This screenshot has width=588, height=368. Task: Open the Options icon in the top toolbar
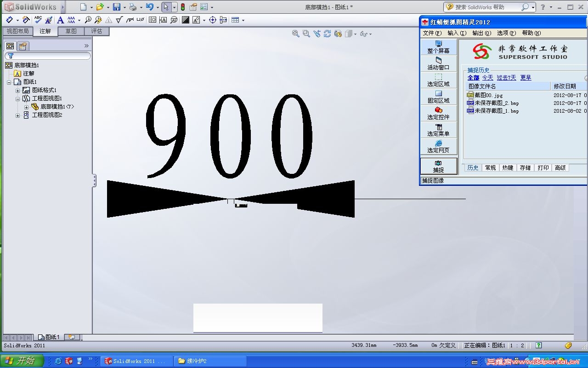[x=204, y=7]
